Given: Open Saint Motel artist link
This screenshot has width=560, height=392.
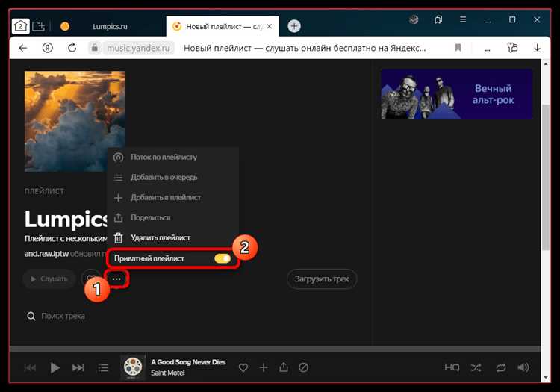Looking at the screenshot, I should click(x=167, y=373).
